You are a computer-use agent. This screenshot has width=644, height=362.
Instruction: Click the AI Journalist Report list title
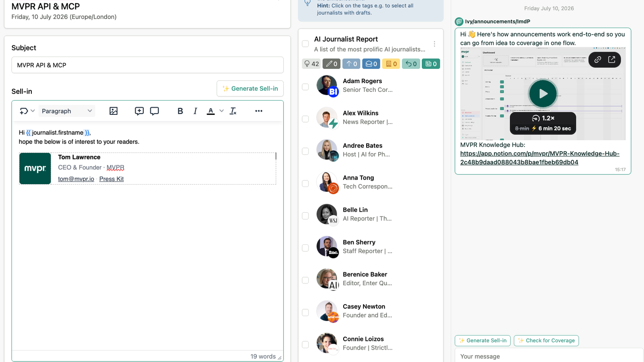tap(346, 39)
